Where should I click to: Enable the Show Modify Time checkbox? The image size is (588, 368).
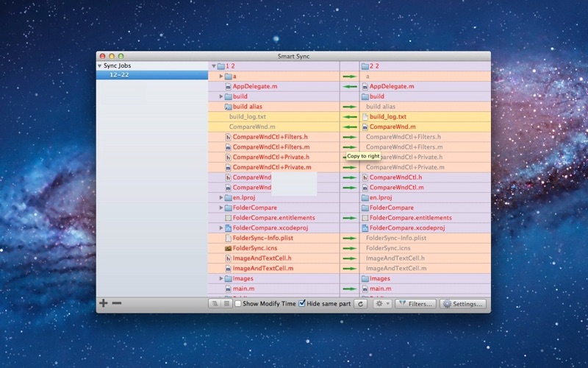pyautogui.click(x=238, y=304)
